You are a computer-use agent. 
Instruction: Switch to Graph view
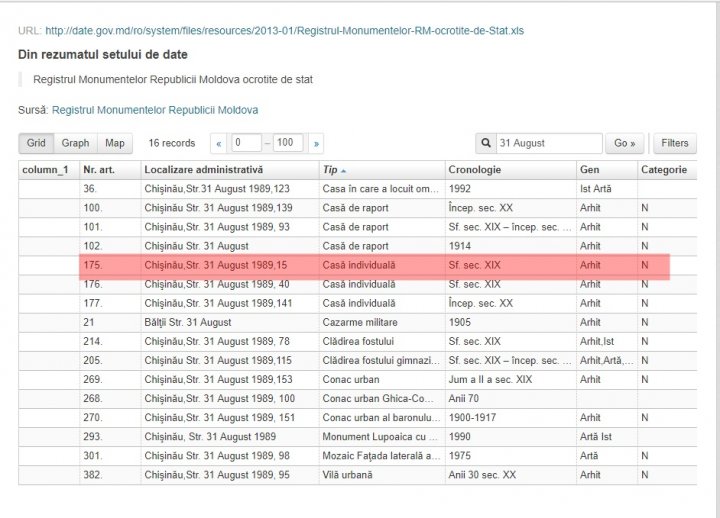(x=75, y=143)
